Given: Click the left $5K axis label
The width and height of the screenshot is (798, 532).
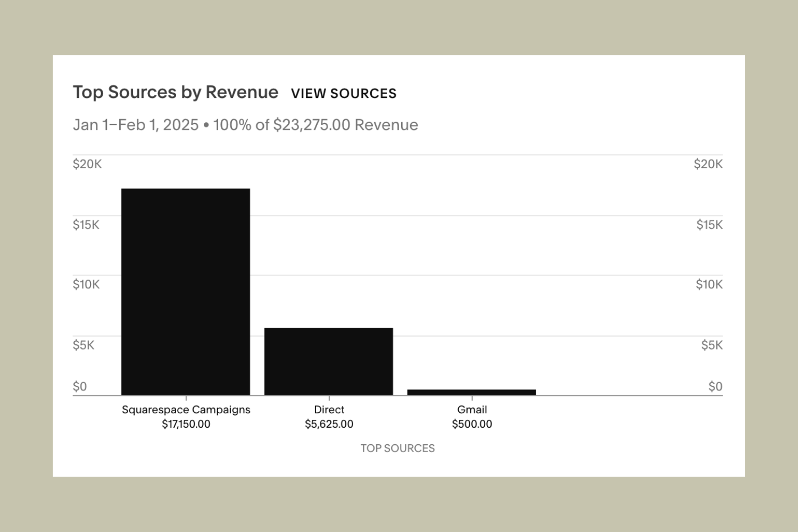Looking at the screenshot, I should (x=84, y=345).
